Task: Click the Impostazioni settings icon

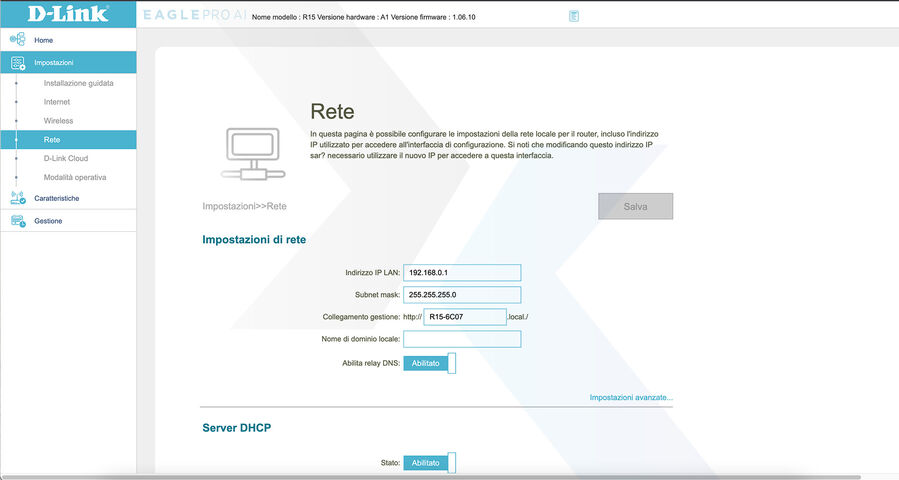Action: pos(17,63)
